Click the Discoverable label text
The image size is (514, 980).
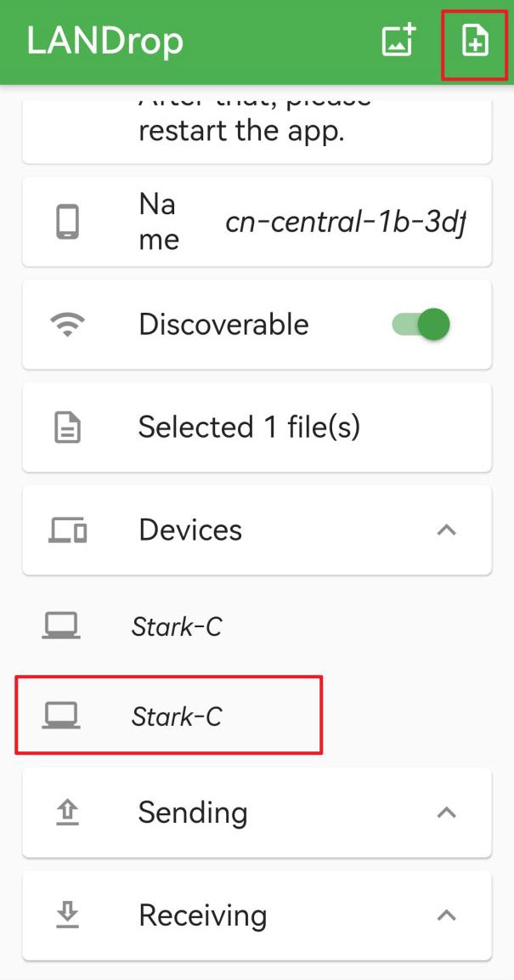223,325
